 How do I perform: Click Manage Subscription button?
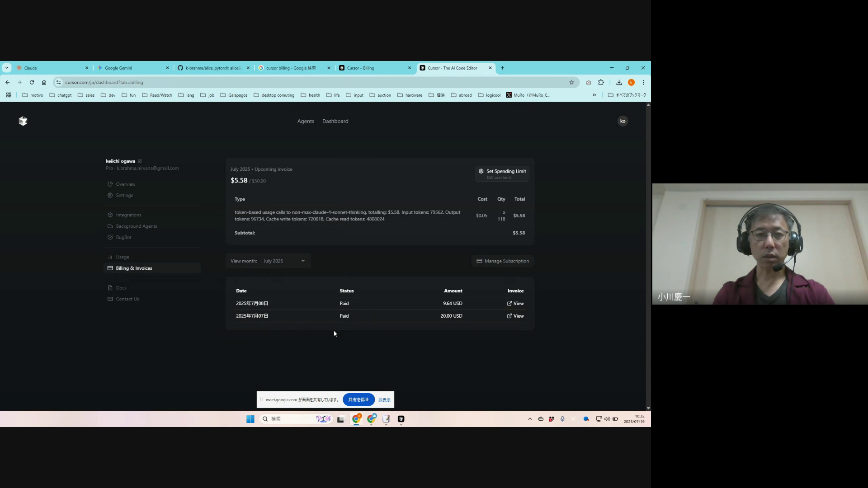tap(503, 261)
